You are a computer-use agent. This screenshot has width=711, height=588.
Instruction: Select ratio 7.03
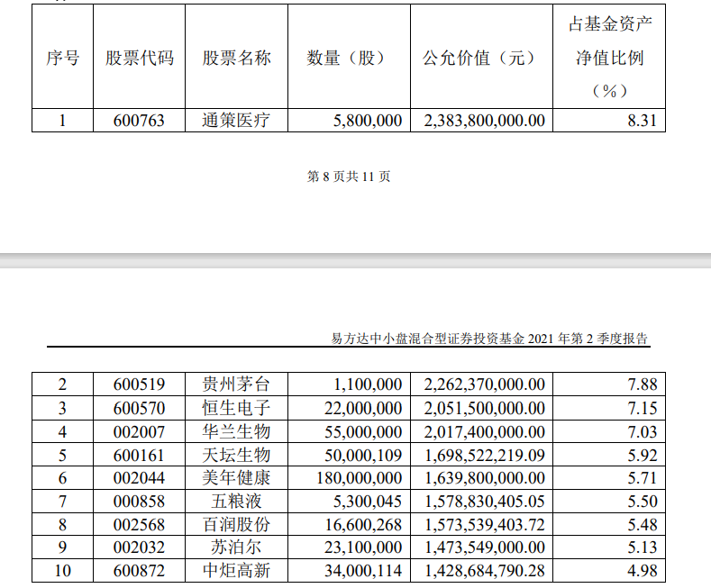click(643, 432)
